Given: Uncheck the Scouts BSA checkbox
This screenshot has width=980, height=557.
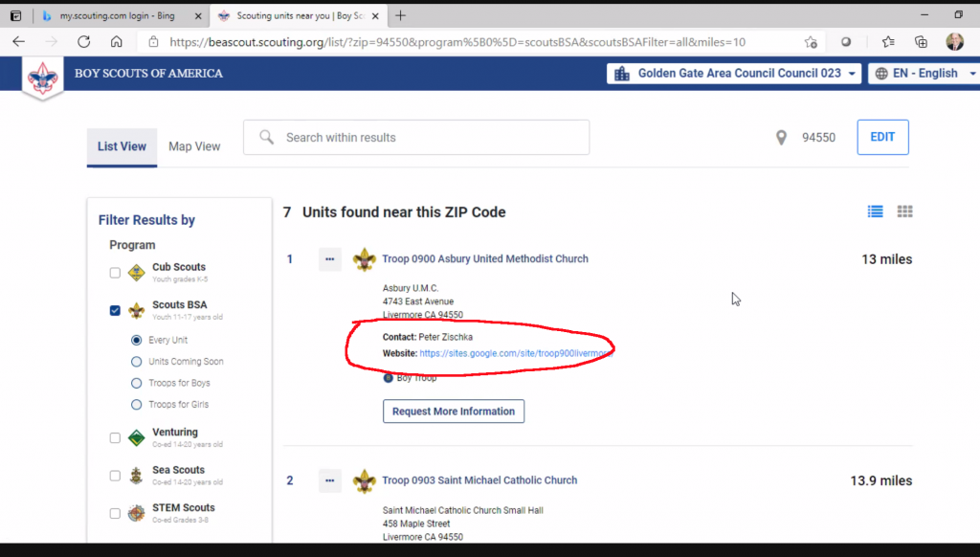Looking at the screenshot, I should pos(115,310).
